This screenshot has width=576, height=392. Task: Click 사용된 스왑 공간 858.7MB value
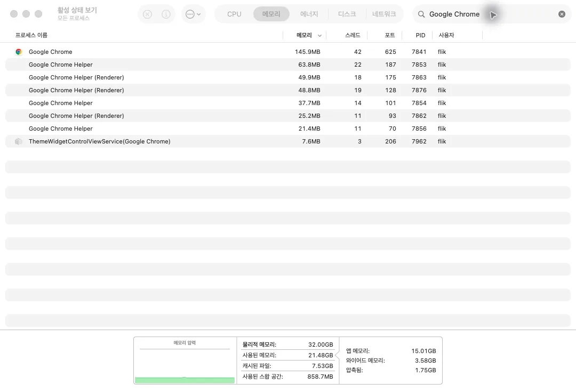pos(321,377)
